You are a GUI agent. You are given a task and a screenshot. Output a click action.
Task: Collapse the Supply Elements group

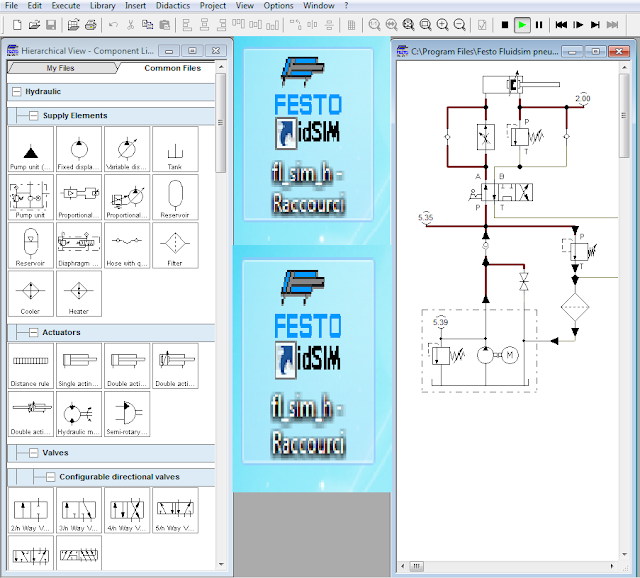[x=33, y=116]
